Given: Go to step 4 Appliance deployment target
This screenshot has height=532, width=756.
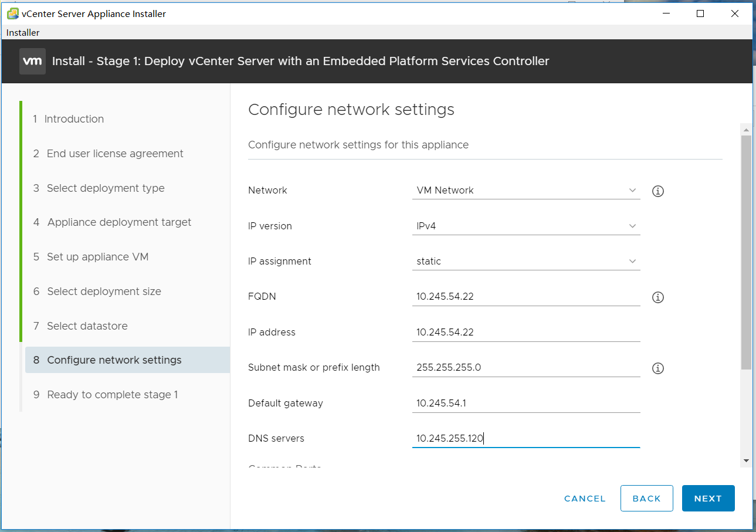Looking at the screenshot, I should [x=112, y=222].
